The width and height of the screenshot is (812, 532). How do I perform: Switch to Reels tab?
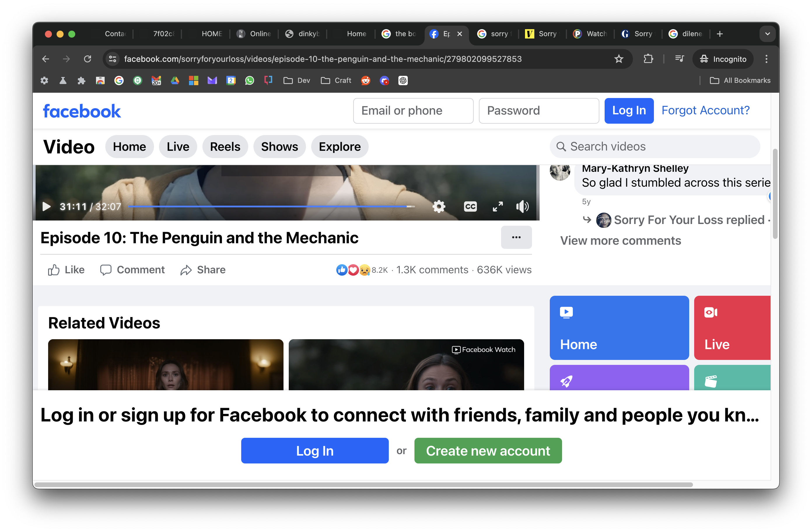(x=225, y=147)
